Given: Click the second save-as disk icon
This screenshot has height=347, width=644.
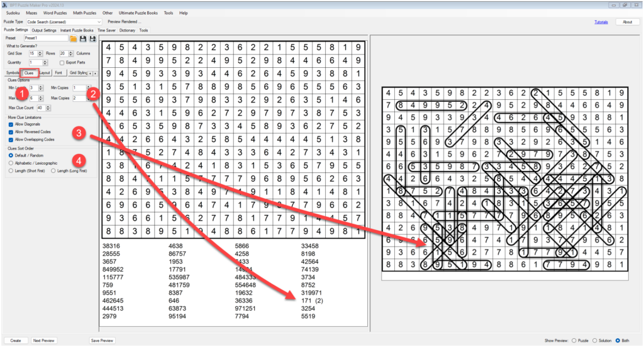Looking at the screenshot, I should 93,39.
